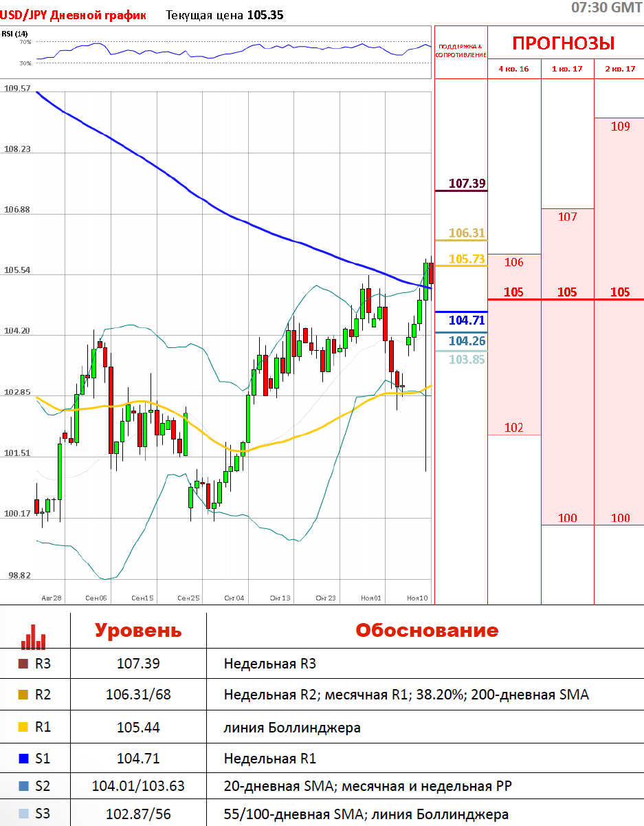The image size is (644, 826).
Task: Click the ПРОГНОЗЫ heading
Action: 563,43
